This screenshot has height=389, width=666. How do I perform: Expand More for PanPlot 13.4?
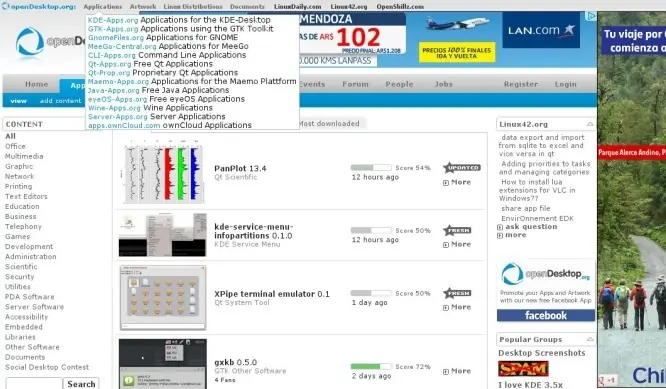click(x=457, y=182)
